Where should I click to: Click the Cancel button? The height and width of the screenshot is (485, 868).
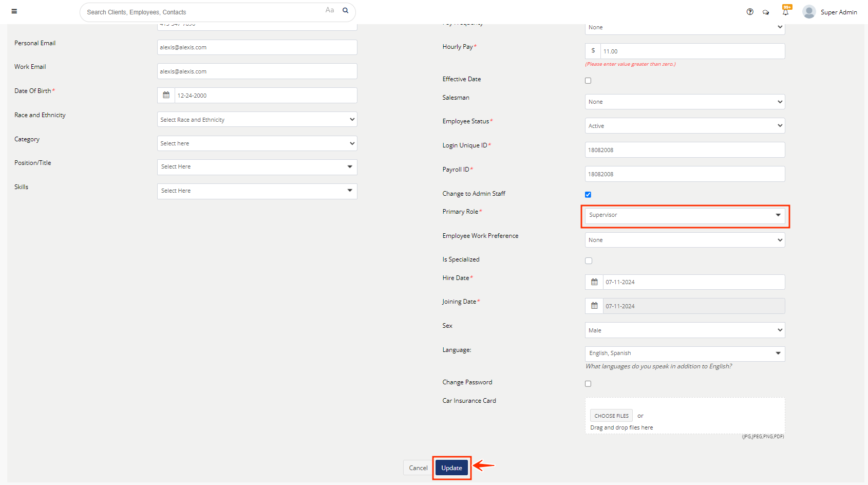(x=418, y=468)
